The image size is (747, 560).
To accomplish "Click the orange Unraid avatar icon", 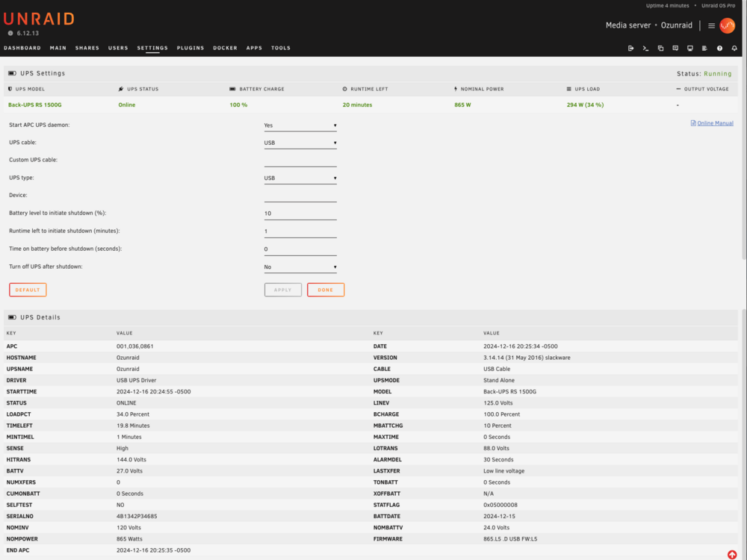I will (727, 25).
